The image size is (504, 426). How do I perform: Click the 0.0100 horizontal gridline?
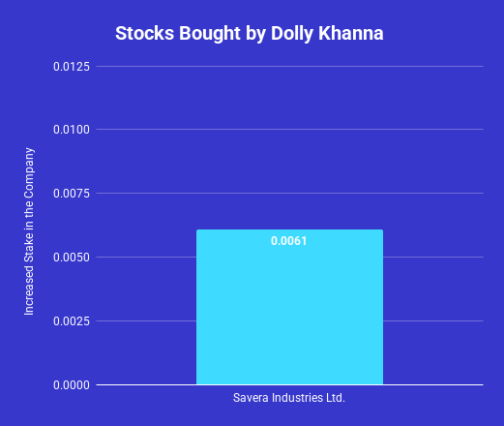click(289, 129)
